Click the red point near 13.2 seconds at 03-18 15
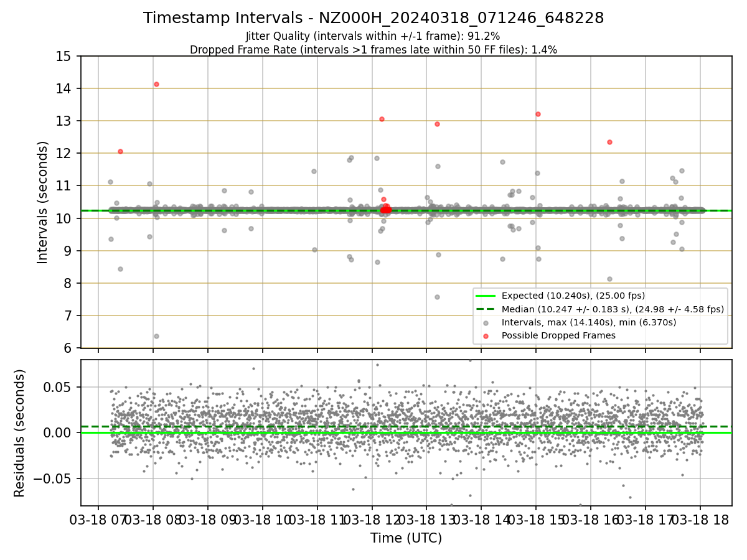This screenshot has width=747, height=560. [x=538, y=114]
